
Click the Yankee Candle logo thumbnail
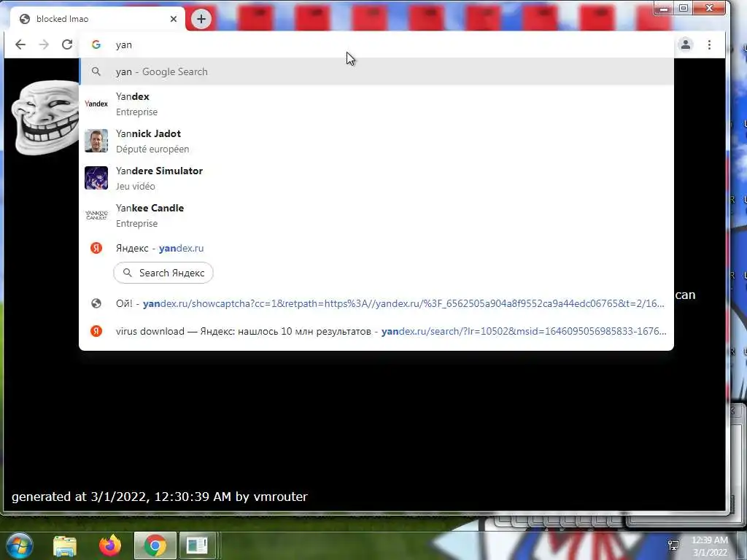point(96,215)
